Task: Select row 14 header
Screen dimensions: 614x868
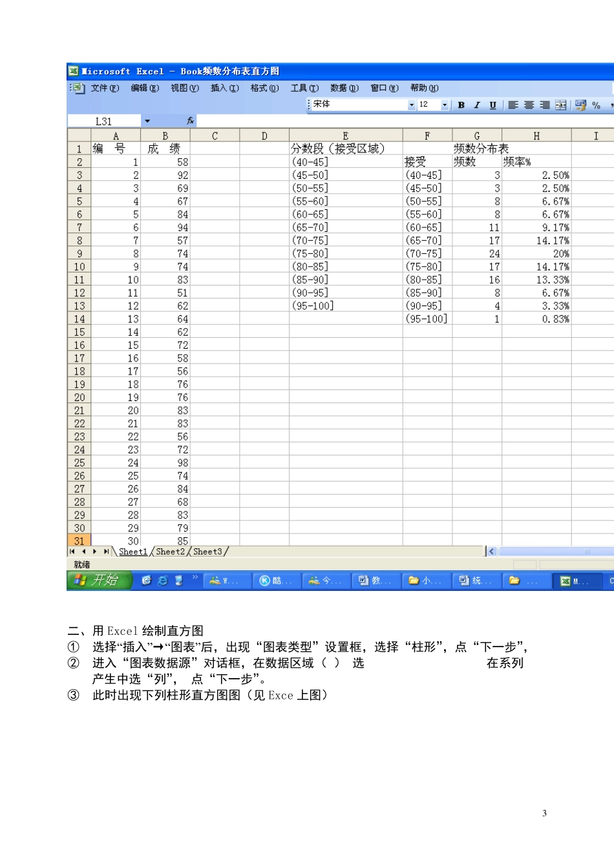Action: tap(79, 319)
